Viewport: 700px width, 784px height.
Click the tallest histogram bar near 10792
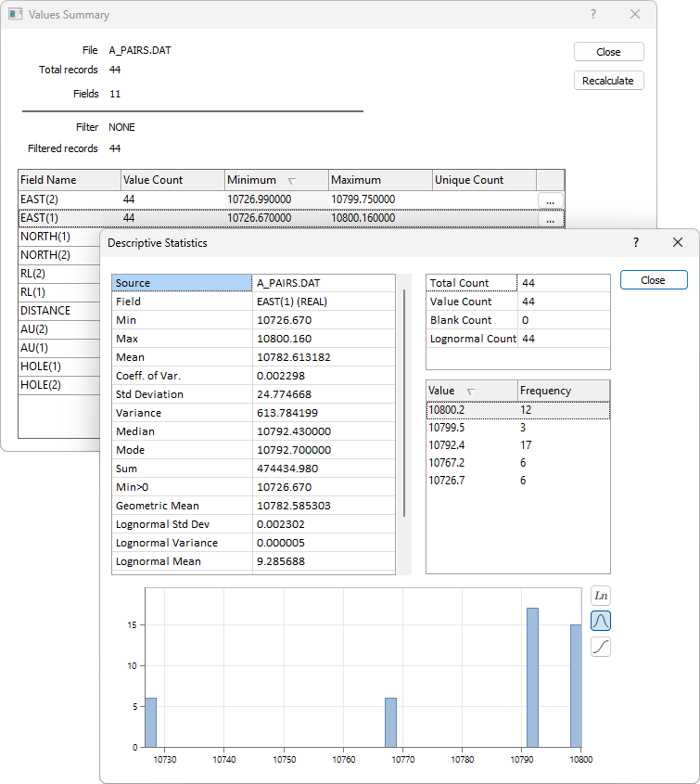coord(532,677)
